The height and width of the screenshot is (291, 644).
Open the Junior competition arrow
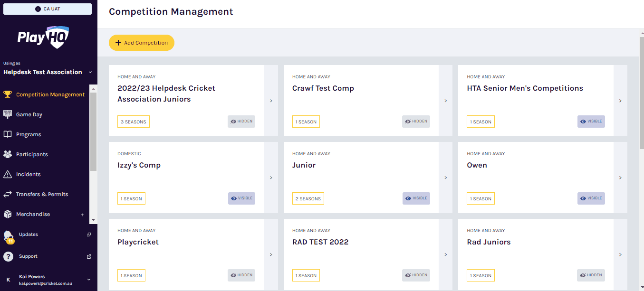[446, 178]
